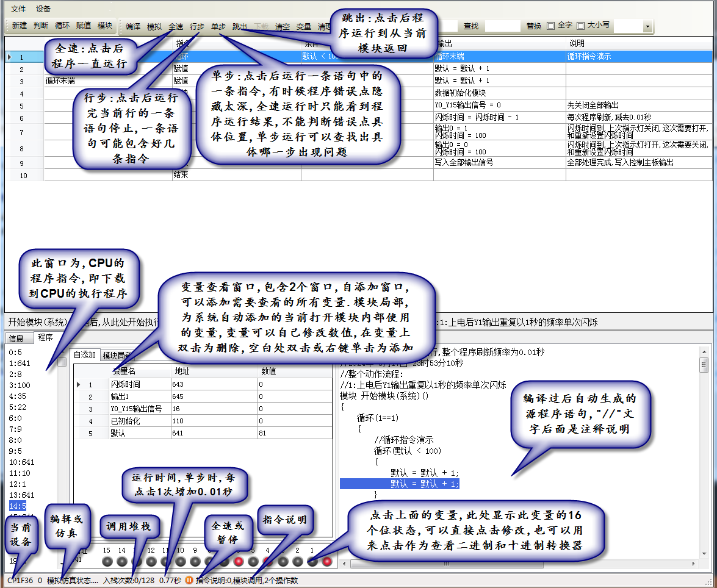Image resolution: width=717 pixels, height=588 pixels.
Task: Enable the 全字 whole-word checkbox
Action: point(550,26)
